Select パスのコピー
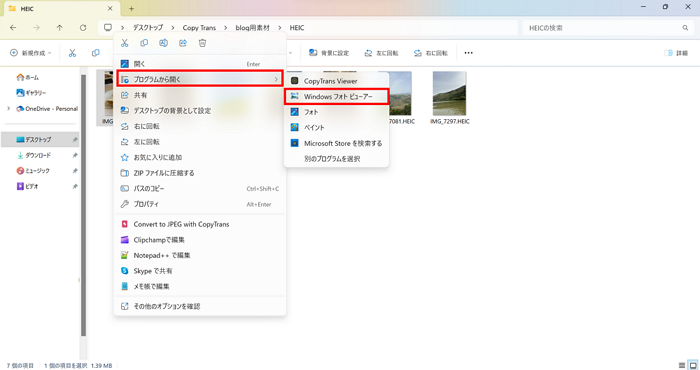700x370 pixels. [x=200, y=189]
